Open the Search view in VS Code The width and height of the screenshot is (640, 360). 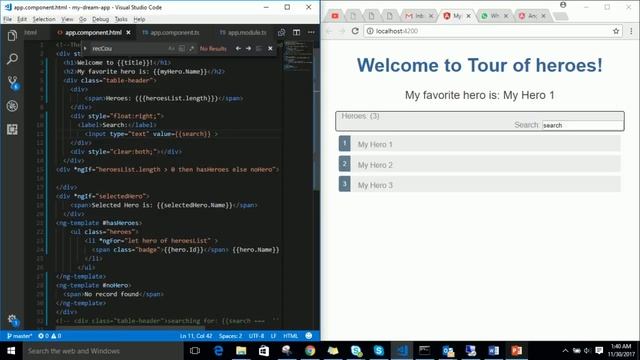coord(12,59)
